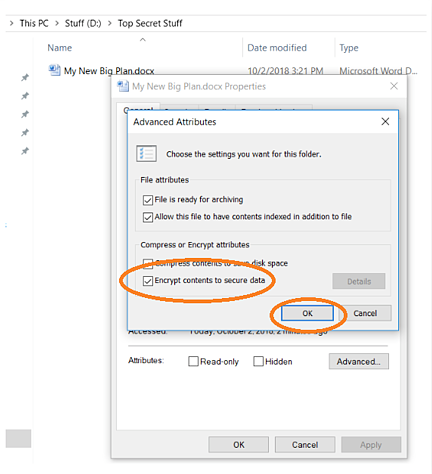Expand the chevron before Stuff (D:)

pos(57,23)
